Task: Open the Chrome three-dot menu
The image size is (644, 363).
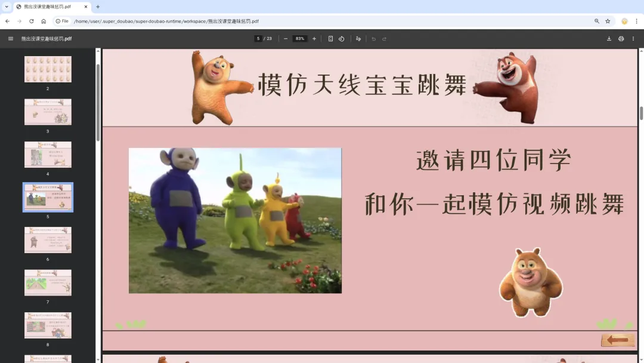Action: click(x=637, y=21)
